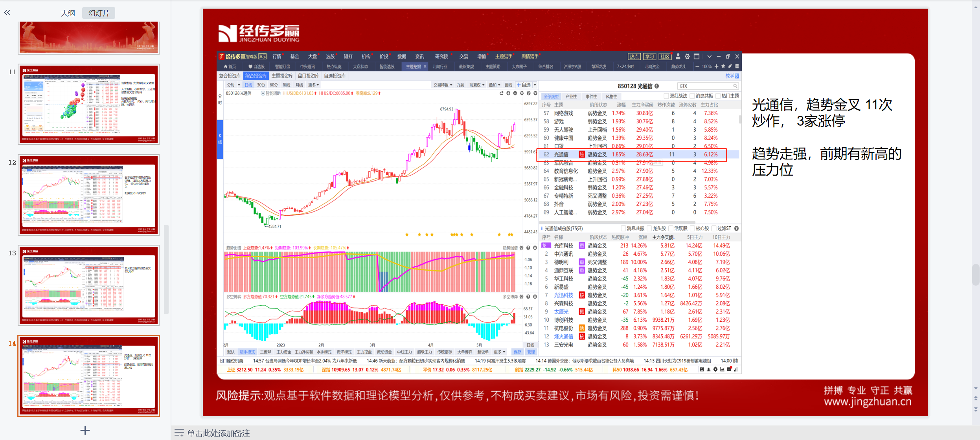This screenshot has width=980, height=440.
Task: Expand the period 更多 dropdown next to 月线
Action: pos(314,85)
